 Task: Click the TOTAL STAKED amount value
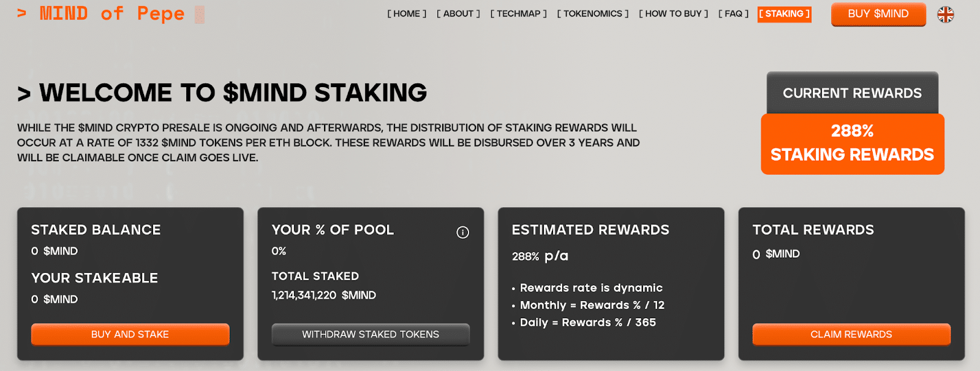(324, 295)
